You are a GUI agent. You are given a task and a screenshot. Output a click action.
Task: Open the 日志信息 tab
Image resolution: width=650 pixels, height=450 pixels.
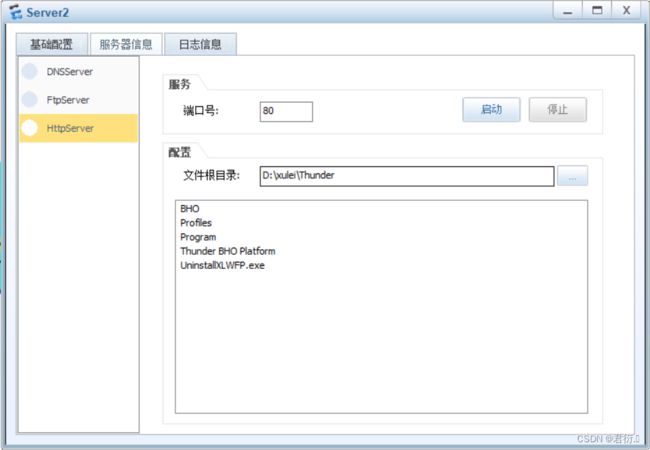[200, 44]
